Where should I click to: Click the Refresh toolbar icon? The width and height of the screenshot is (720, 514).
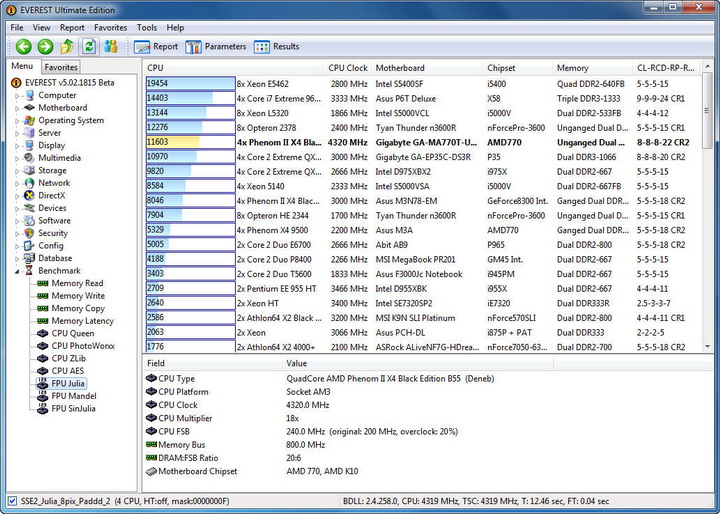click(x=89, y=46)
